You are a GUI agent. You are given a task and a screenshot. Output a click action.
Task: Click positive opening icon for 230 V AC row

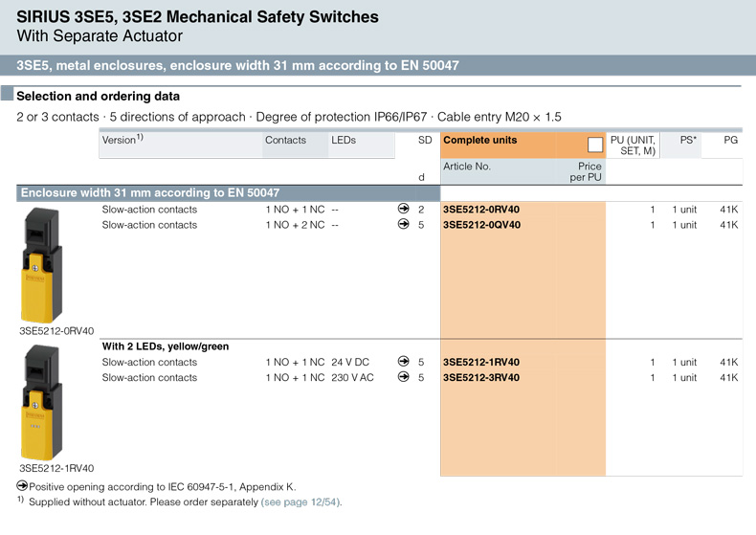point(403,378)
